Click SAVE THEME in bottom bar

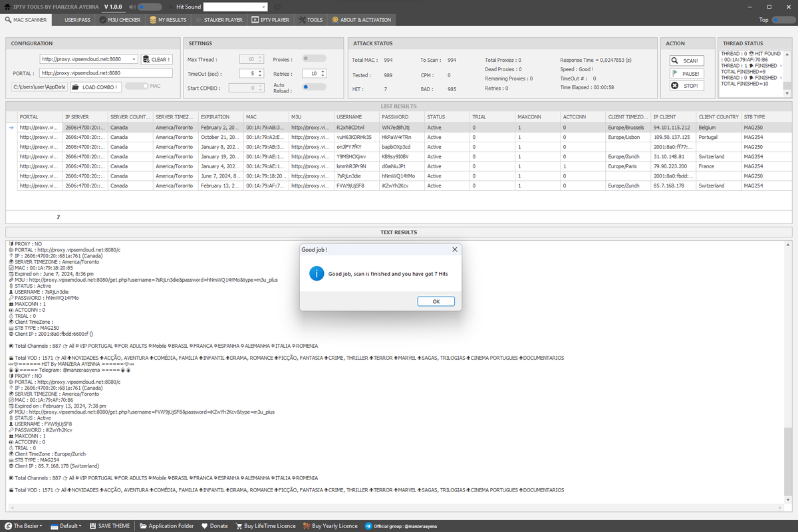110,525
